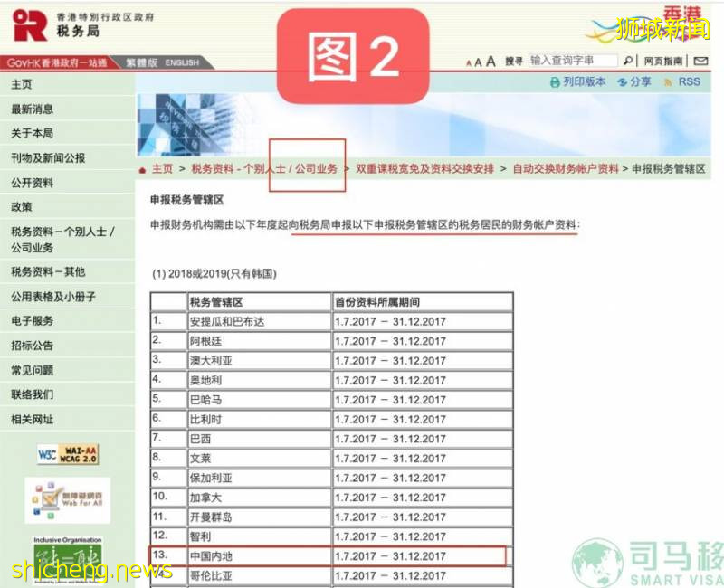724x588 pixels.
Task: Click the search magnifier icon
Action: coord(627,61)
